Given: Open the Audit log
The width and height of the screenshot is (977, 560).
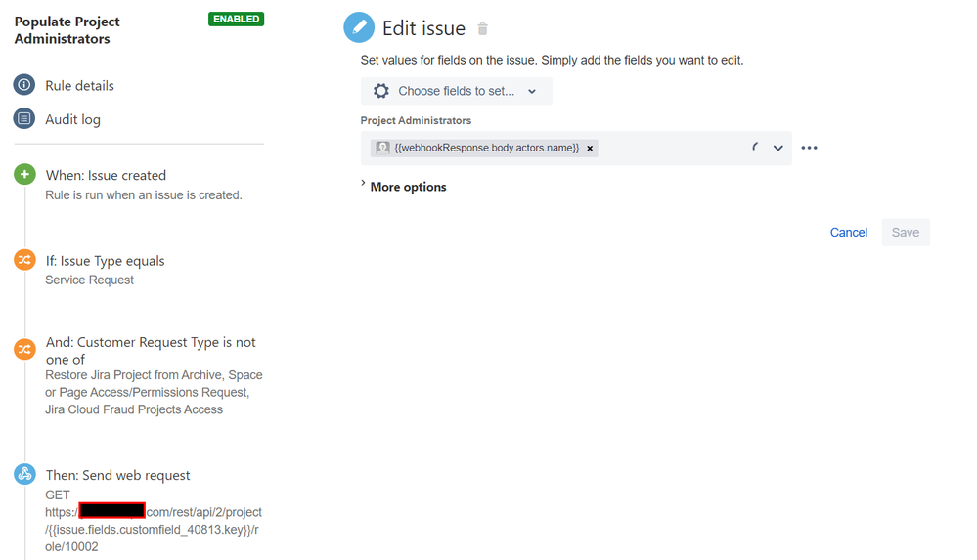Looking at the screenshot, I should coord(72,119).
